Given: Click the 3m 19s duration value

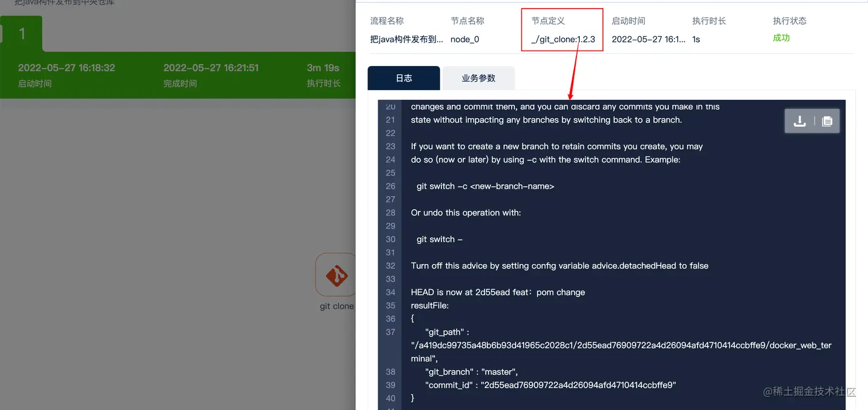Looking at the screenshot, I should pos(323,68).
